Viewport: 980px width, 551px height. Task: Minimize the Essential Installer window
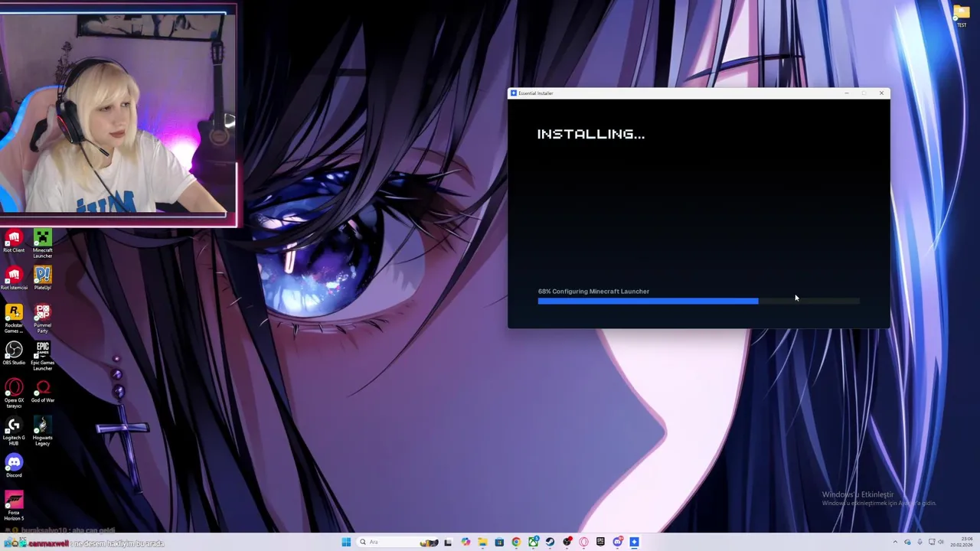tap(847, 93)
